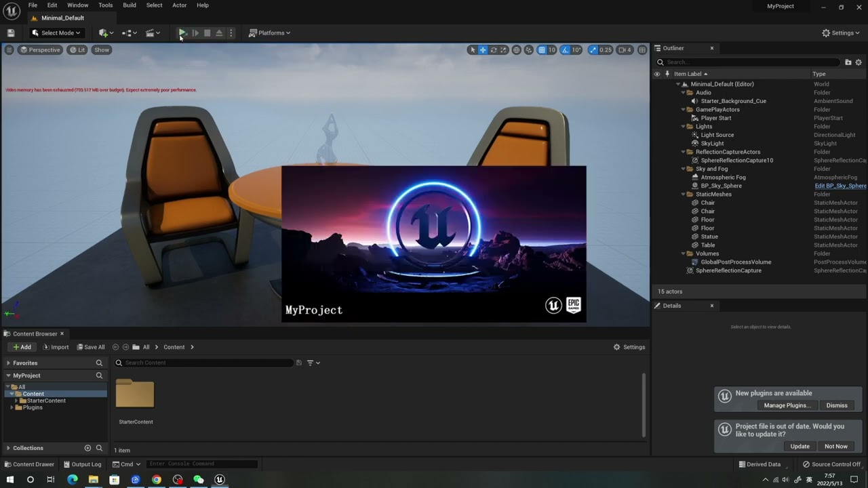Screen dimensions: 868x488
Task: Click the Stop simulation square button
Action: (208, 33)
